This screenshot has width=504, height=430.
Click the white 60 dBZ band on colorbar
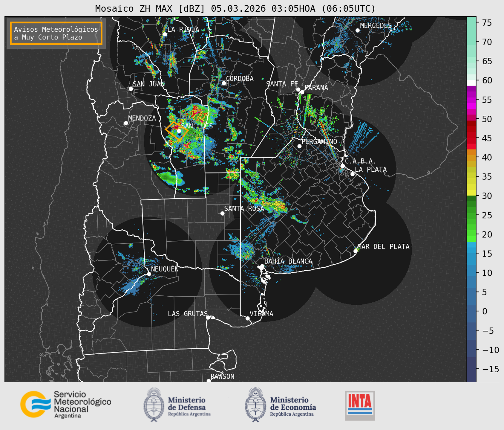point(471,82)
